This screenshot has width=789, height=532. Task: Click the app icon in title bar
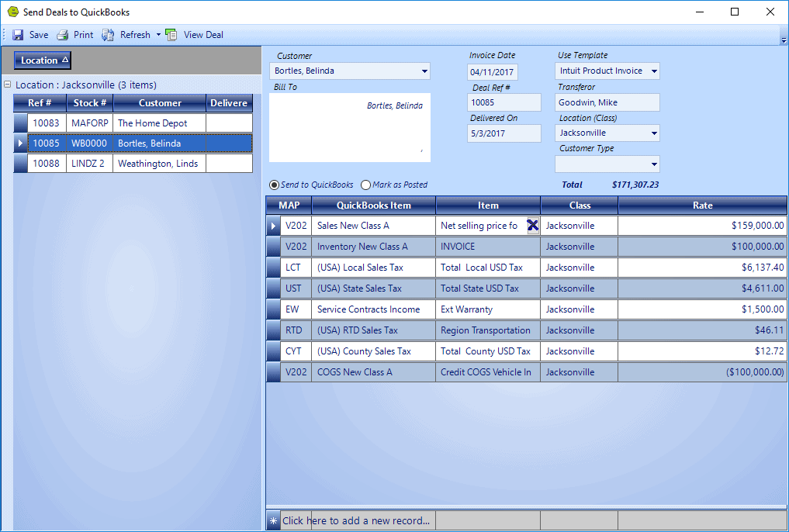(x=12, y=12)
